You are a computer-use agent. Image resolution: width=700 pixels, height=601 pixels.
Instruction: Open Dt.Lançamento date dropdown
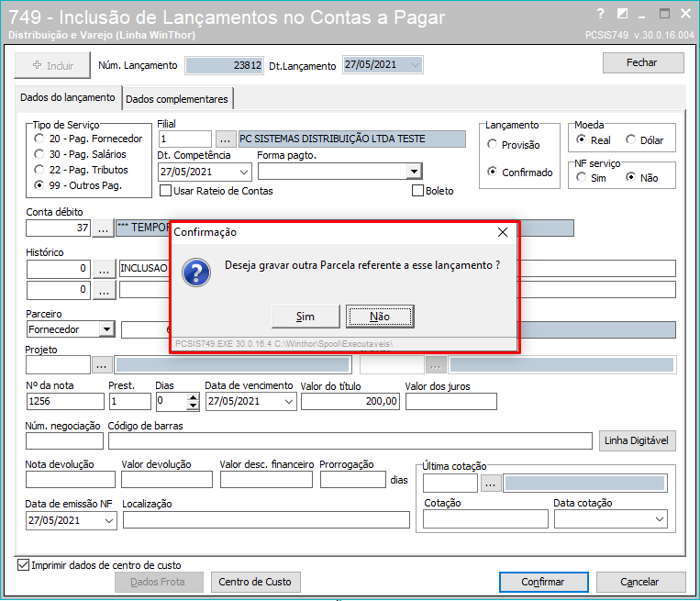pyautogui.click(x=416, y=65)
